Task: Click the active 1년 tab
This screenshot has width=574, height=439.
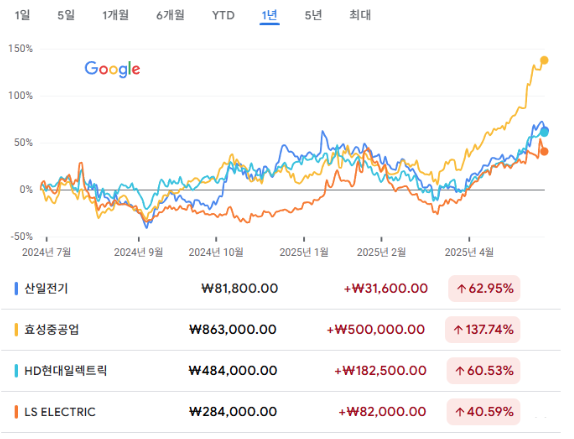Action: pyautogui.click(x=269, y=15)
